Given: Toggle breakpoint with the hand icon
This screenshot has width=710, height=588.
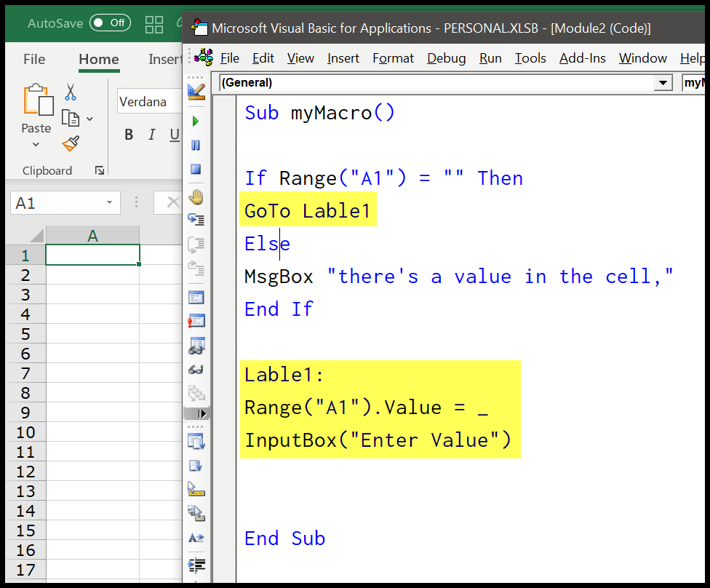Looking at the screenshot, I should coord(196,197).
